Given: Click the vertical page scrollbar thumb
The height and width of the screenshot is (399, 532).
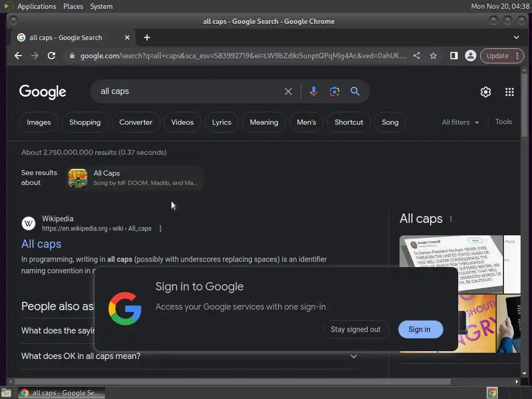Looking at the screenshot, I should coord(524,105).
